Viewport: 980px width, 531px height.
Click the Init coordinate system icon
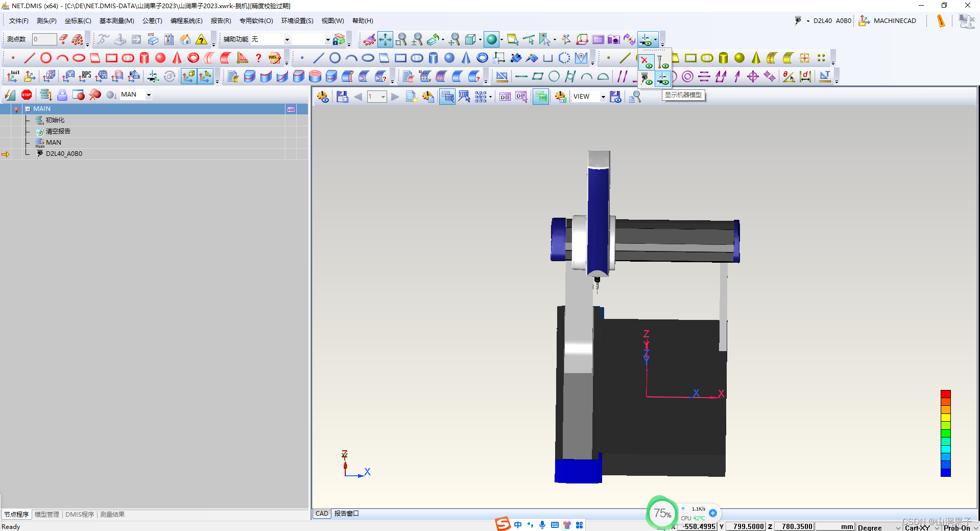tap(13, 76)
